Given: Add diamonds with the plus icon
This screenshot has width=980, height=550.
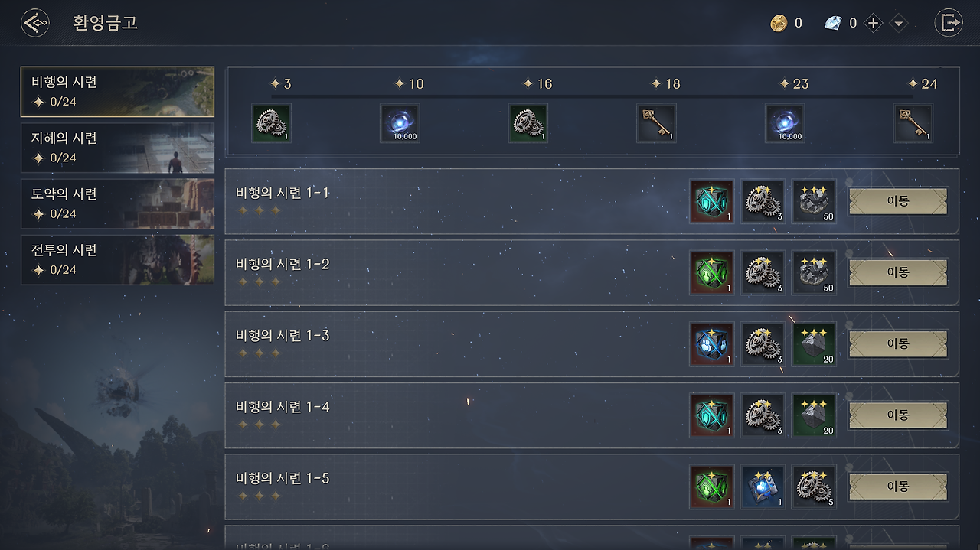Looking at the screenshot, I should click(874, 23).
